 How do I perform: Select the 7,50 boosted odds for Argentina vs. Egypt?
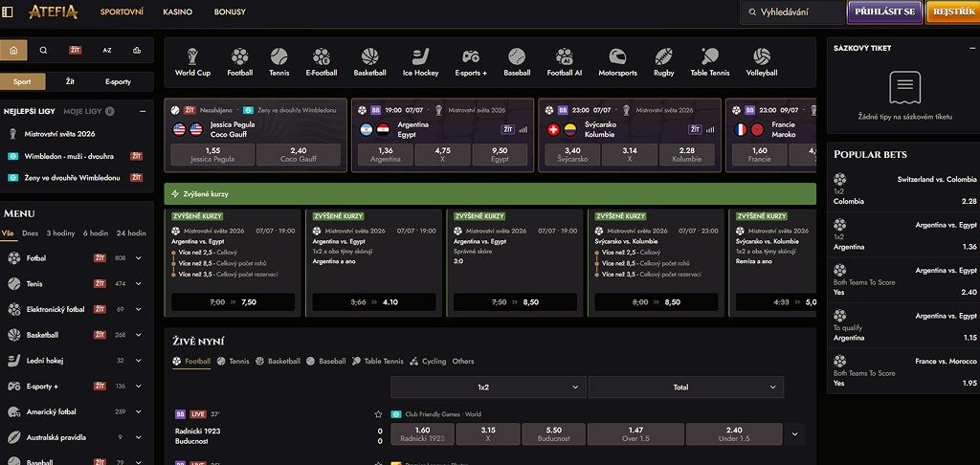point(234,302)
